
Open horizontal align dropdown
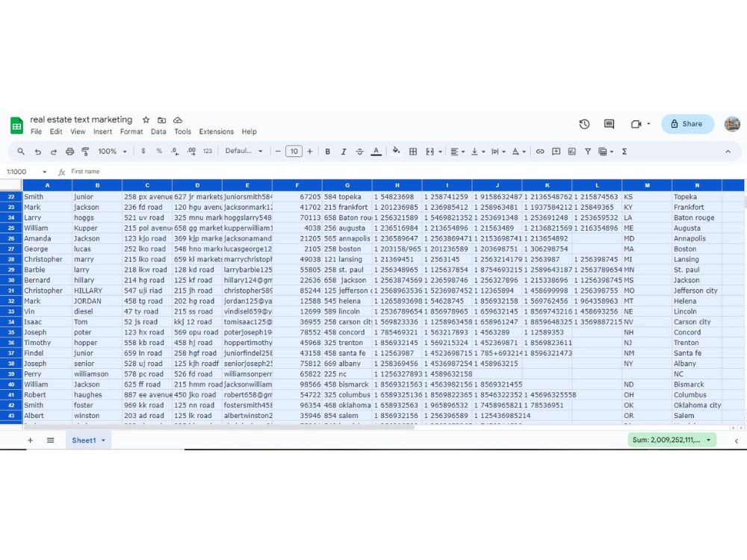(x=457, y=152)
